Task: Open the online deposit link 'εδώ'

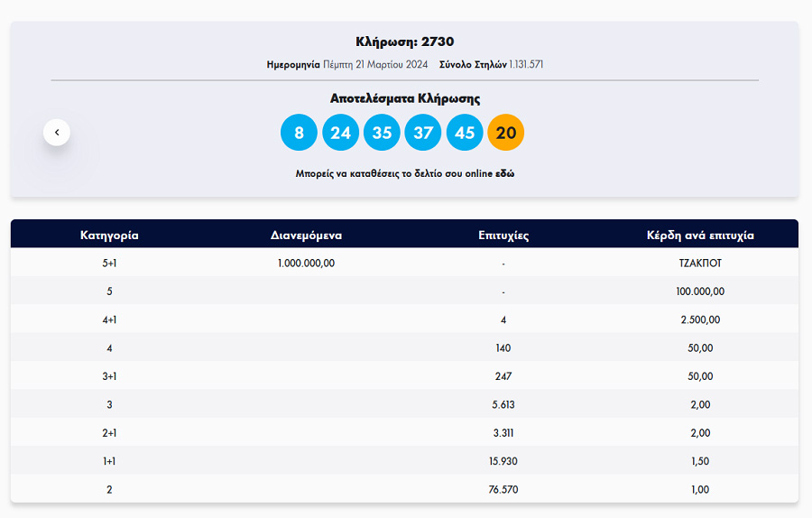Action: point(504,173)
